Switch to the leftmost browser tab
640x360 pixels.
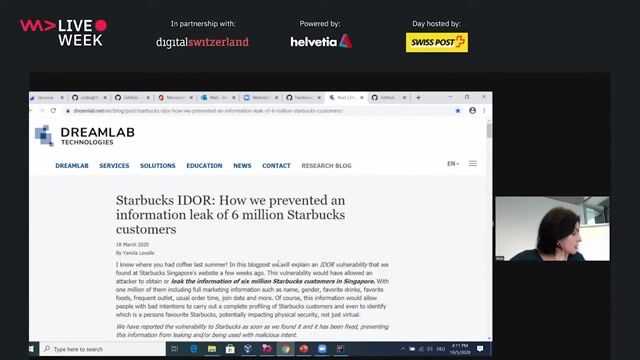[x=47, y=98]
